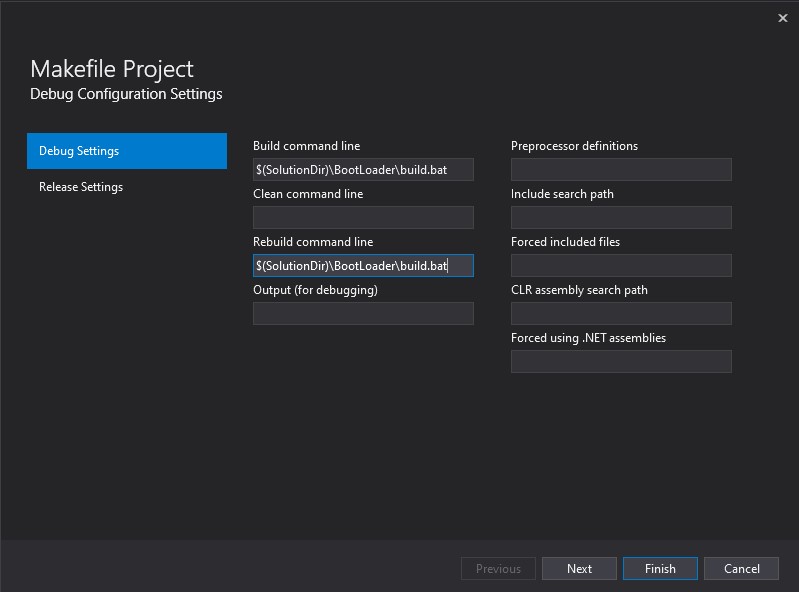The width and height of the screenshot is (799, 592).
Task: Click the 'Preprocessor definitions' label
Action: pos(574,146)
